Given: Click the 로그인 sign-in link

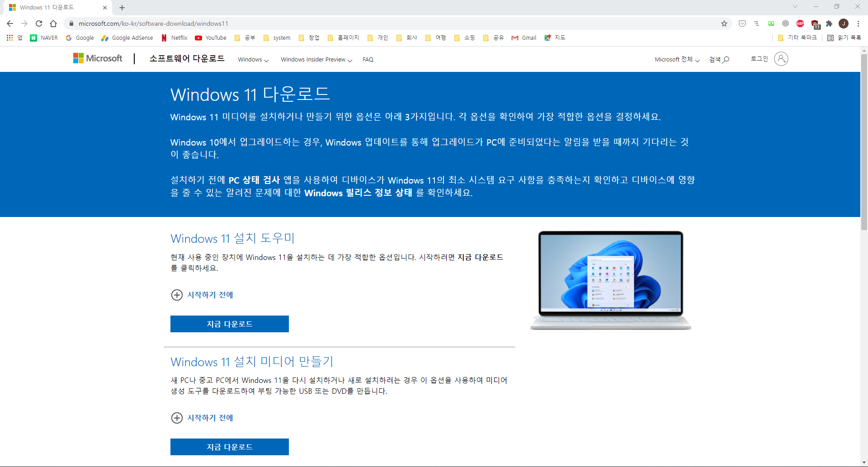Looking at the screenshot, I should click(759, 59).
